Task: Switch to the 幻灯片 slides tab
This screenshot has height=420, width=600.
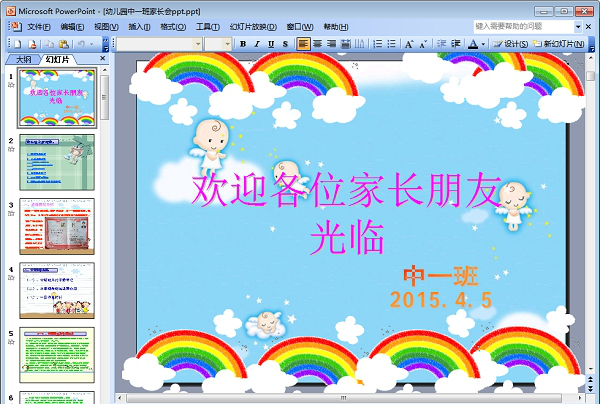Action: (57, 59)
